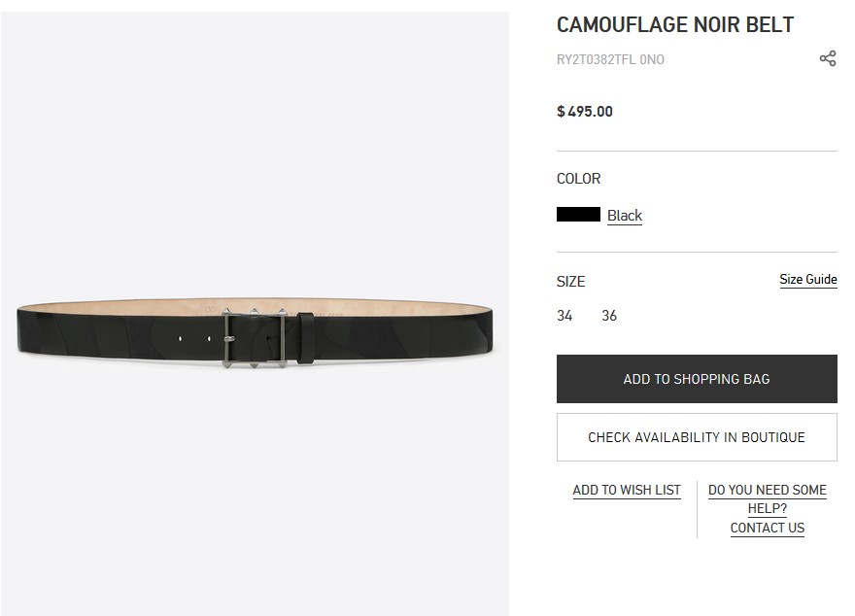The height and width of the screenshot is (616, 855).
Task: Click the COLOR section label
Action: click(x=578, y=179)
